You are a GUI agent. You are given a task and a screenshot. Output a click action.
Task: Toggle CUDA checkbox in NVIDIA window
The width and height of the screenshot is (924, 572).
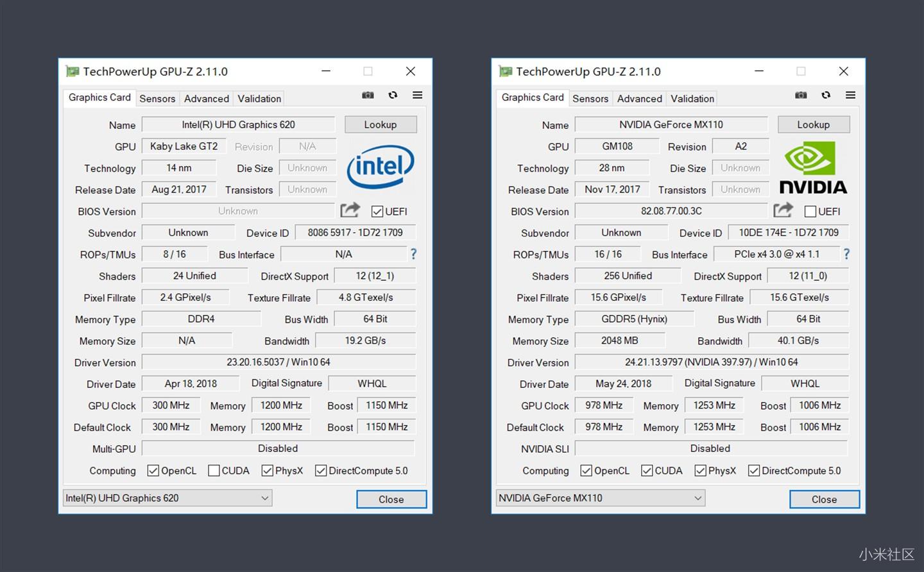(647, 471)
